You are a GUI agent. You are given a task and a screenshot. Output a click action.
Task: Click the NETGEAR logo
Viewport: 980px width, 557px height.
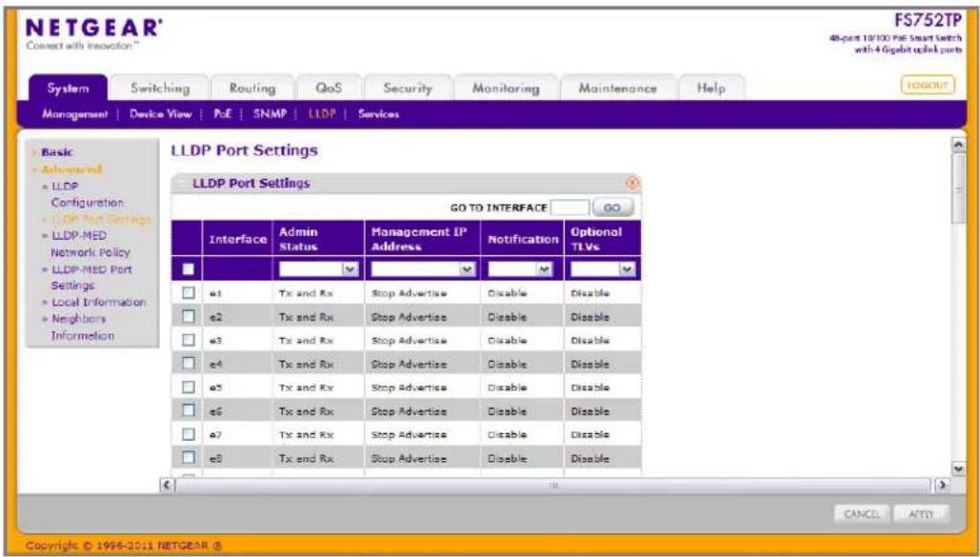tap(93, 29)
